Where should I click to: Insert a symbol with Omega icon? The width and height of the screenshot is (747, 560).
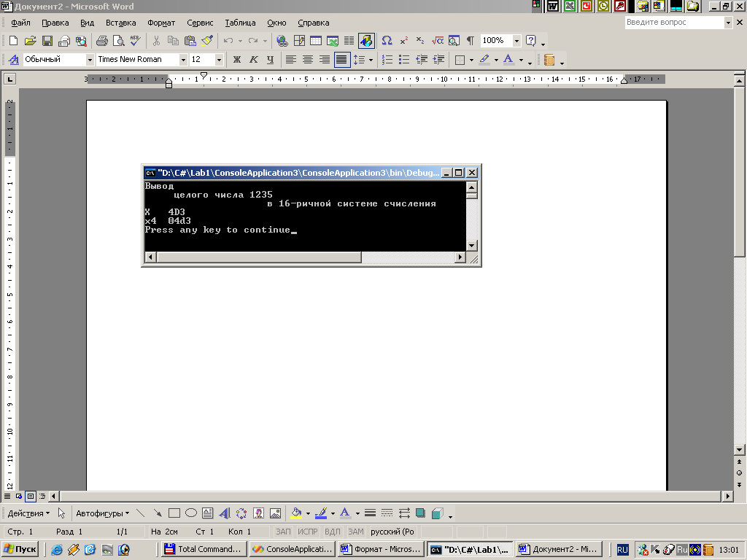[x=387, y=41]
